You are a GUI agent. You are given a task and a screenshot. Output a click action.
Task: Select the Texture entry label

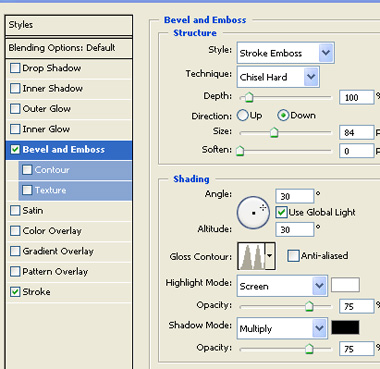(51, 190)
